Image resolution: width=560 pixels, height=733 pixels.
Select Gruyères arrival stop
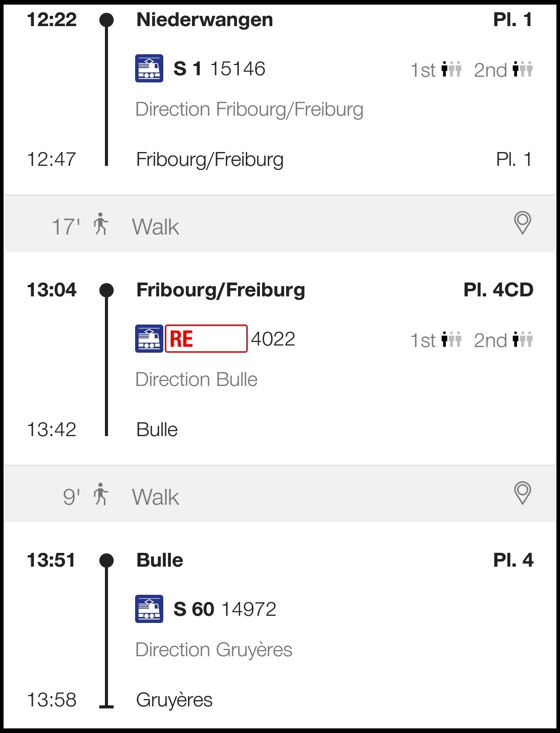coord(174,700)
